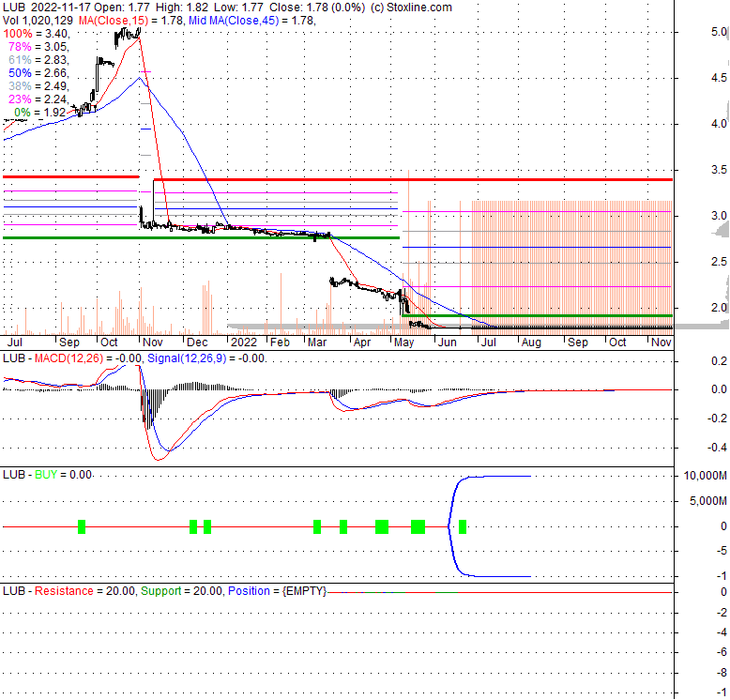This screenshot has width=730, height=700.
Task: Click the red 'MA(Close,15)' legend label
Action: pos(114,21)
